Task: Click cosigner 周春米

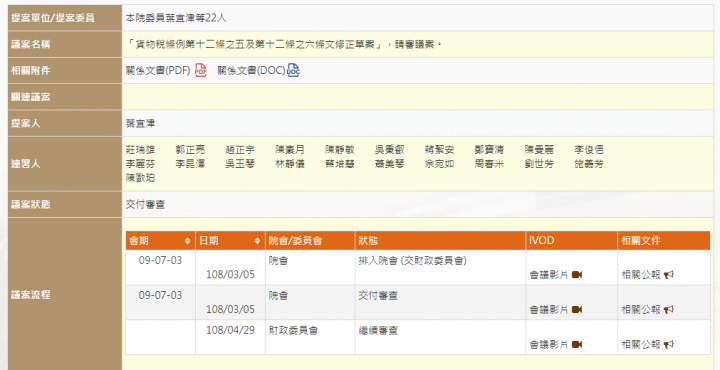Action: point(489,164)
